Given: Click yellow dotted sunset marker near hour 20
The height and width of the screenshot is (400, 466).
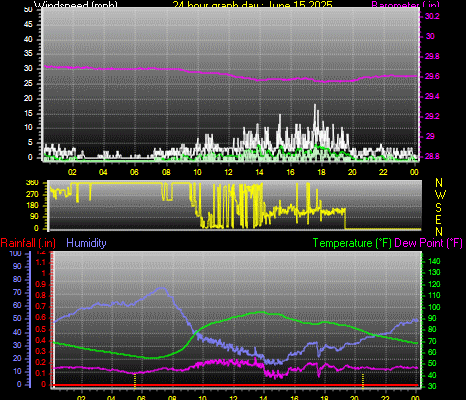Looking at the screenshot, I should click(x=363, y=381).
